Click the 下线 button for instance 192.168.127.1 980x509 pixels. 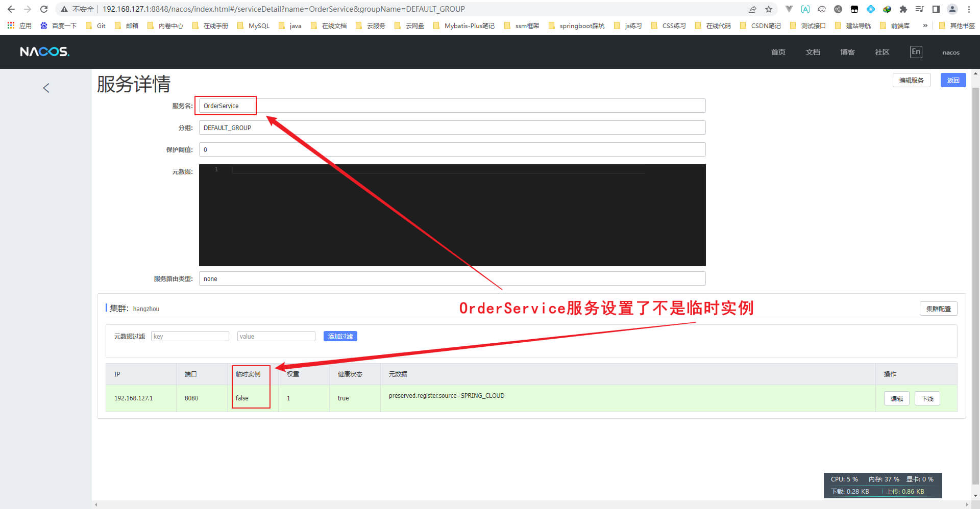tap(927, 398)
